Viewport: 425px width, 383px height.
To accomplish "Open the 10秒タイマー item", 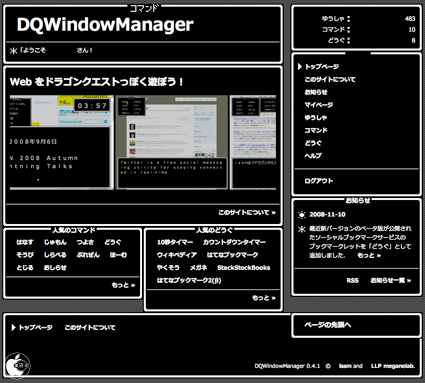I will point(175,242).
